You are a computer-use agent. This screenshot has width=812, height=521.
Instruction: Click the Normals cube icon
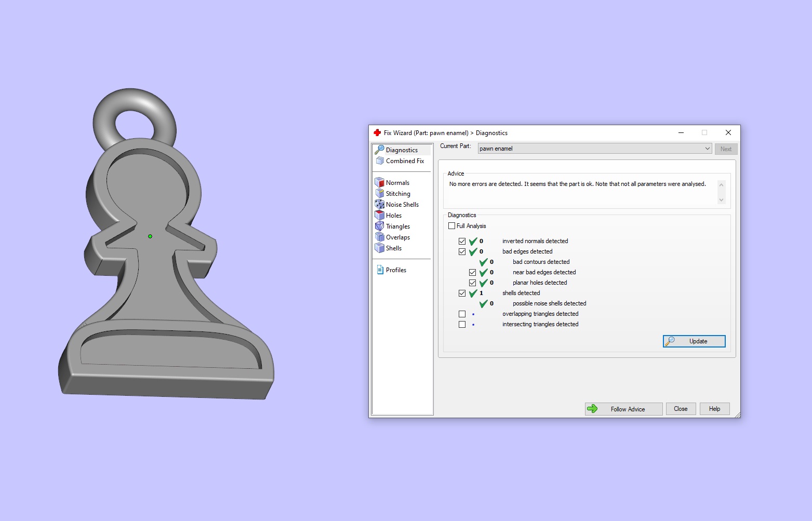tap(380, 183)
